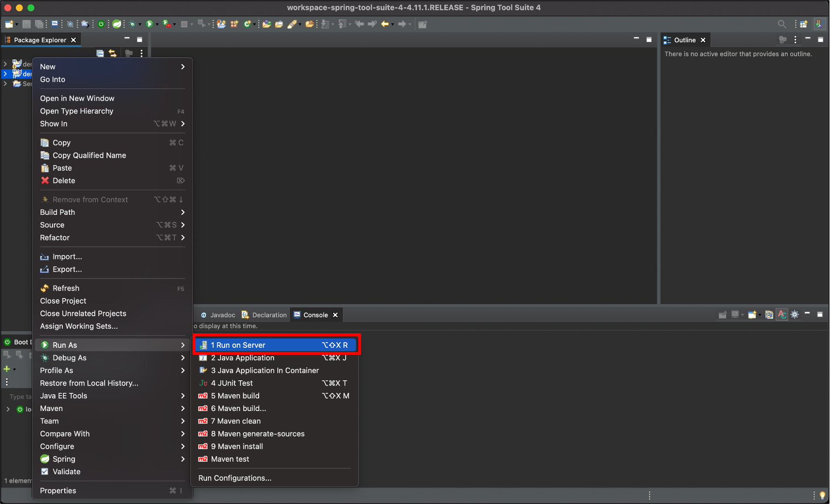This screenshot has height=504, width=830.
Task: Click Open in New Window entry
Action: pyautogui.click(x=112, y=98)
